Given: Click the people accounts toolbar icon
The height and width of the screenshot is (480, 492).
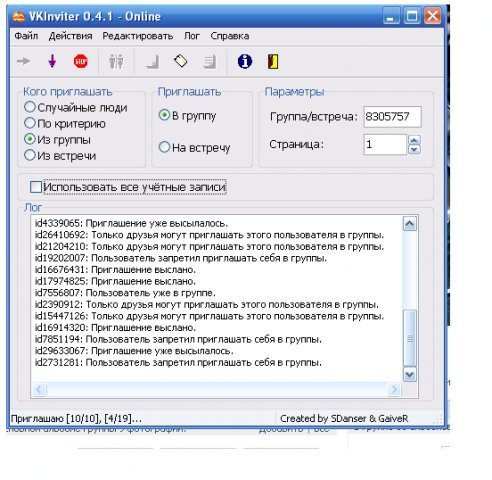Looking at the screenshot, I should point(116,61).
